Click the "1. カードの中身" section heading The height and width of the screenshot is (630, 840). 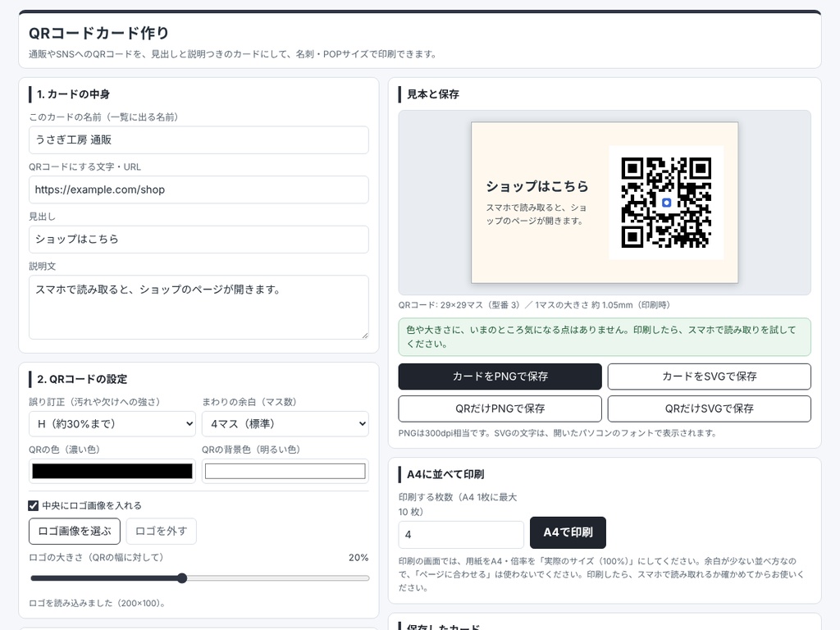(73, 94)
